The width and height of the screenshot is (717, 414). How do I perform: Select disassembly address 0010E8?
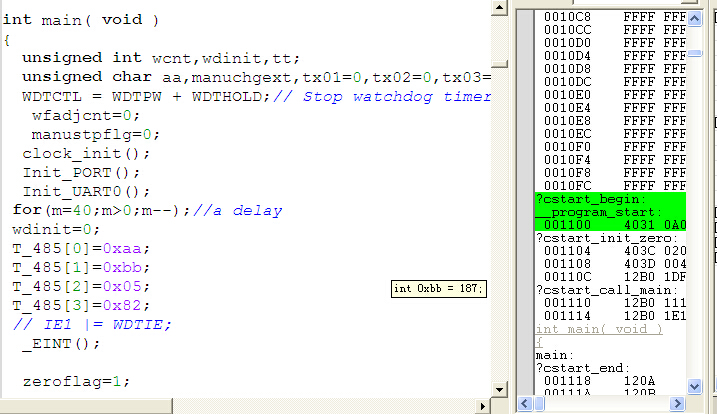(567, 121)
